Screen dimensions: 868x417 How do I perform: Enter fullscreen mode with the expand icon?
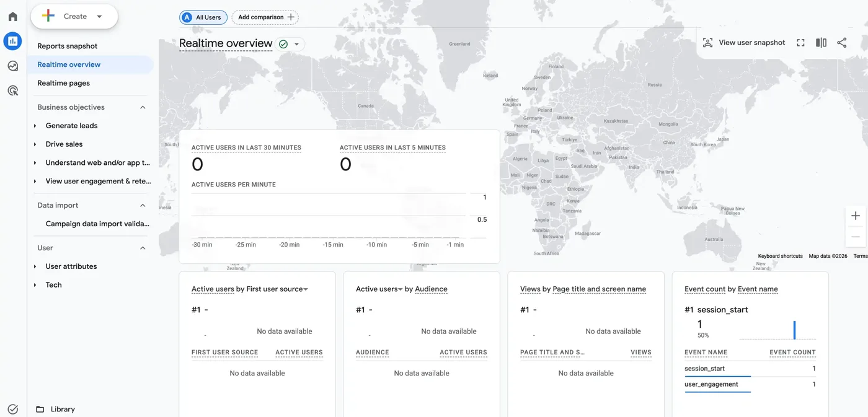800,43
